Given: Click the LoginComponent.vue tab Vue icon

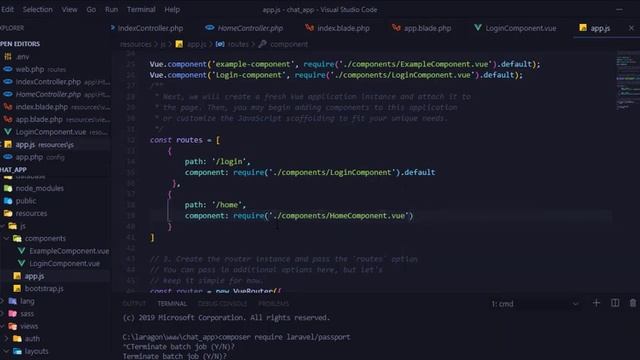Looking at the screenshot, I should (478, 28).
